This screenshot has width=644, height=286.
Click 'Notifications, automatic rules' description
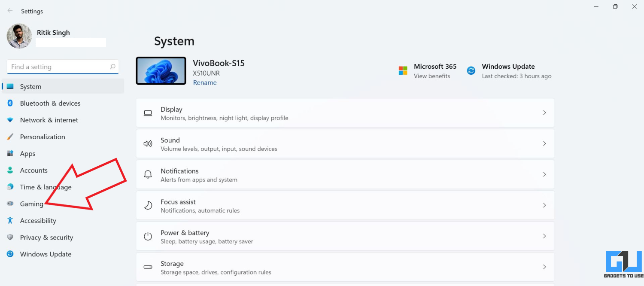point(200,211)
